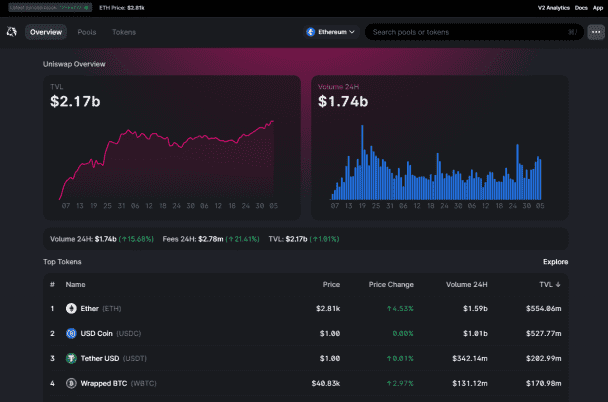Click Wrapped BTC's $40.83k price
This screenshot has height=402, width=608.
click(326, 383)
